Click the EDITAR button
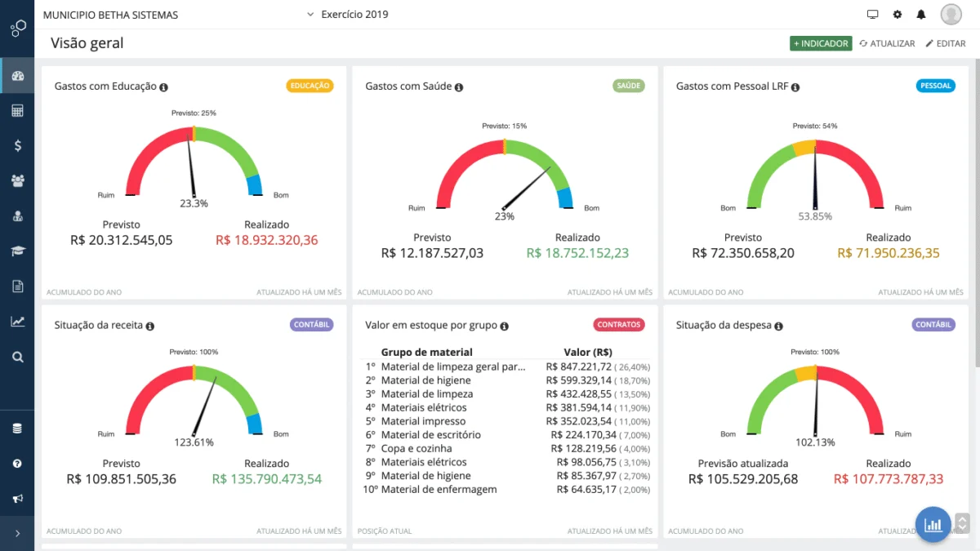Image resolution: width=980 pixels, height=551 pixels. [x=946, y=43]
